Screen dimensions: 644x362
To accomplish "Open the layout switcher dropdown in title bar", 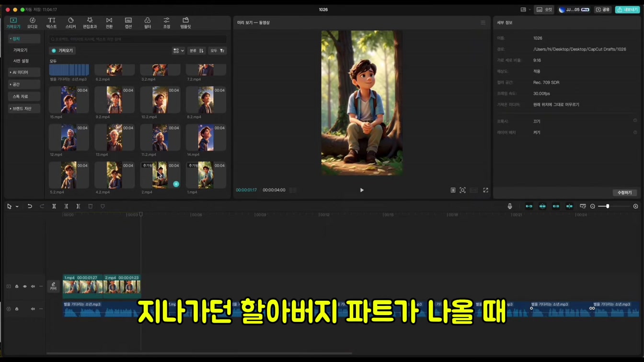I will [526, 10].
